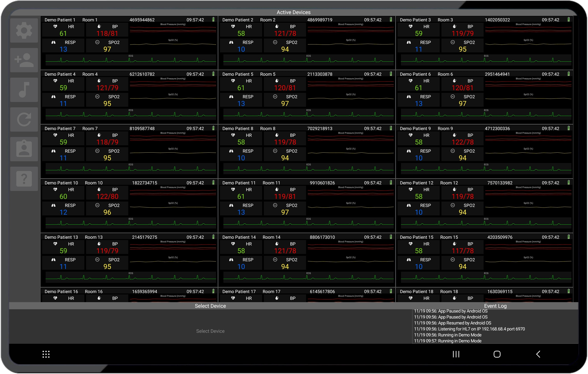Open the alarm sound music note icon
This screenshot has width=588, height=374.
pyautogui.click(x=24, y=90)
